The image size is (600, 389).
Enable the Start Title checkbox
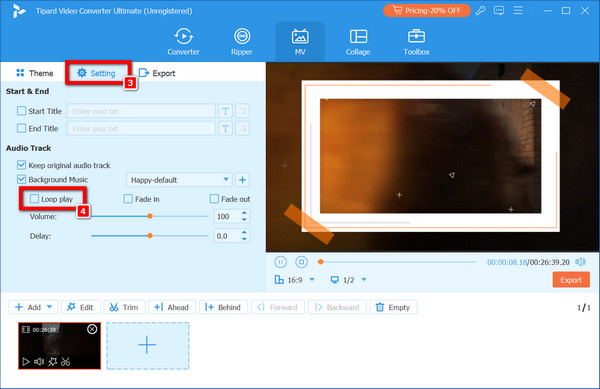[x=21, y=111]
